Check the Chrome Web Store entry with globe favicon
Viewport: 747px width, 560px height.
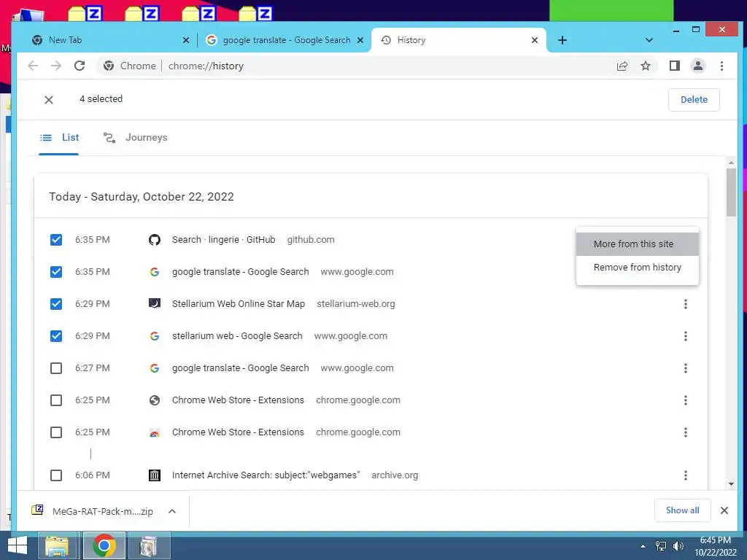click(x=56, y=400)
